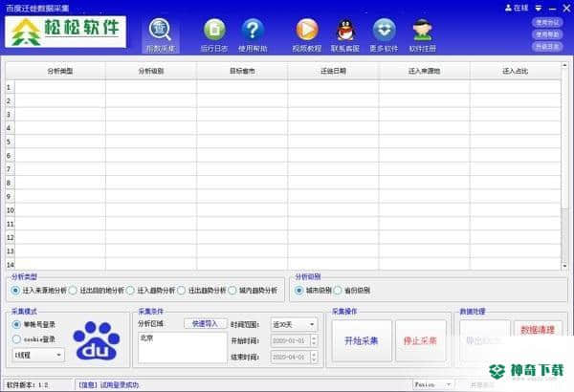Click the 停止采集 button
The width and height of the screenshot is (574, 392).
pos(420,340)
